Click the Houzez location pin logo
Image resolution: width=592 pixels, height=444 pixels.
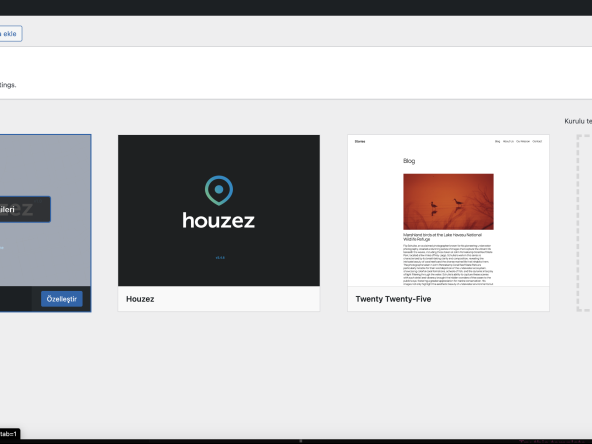(x=219, y=190)
